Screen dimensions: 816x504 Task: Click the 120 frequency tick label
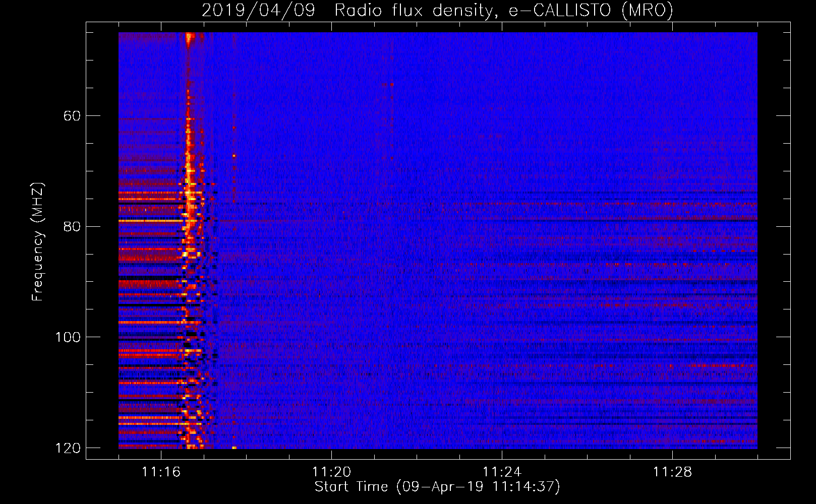68,448
